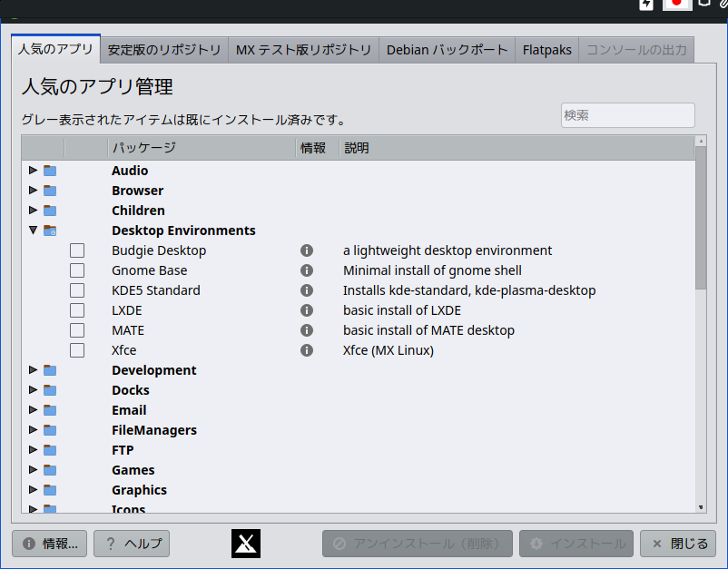
Task: Select the 人気のアプリ tab
Action: (x=55, y=49)
